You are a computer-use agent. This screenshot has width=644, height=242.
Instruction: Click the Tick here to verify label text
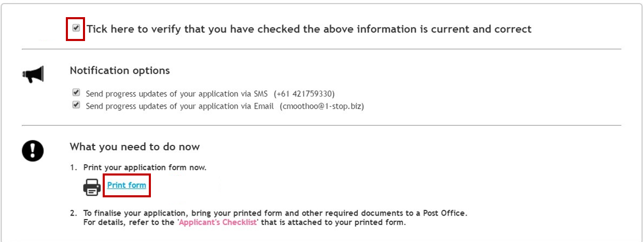(x=309, y=29)
